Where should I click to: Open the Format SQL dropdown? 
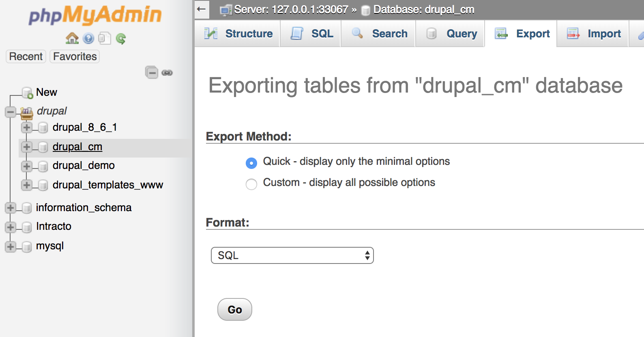click(x=292, y=255)
